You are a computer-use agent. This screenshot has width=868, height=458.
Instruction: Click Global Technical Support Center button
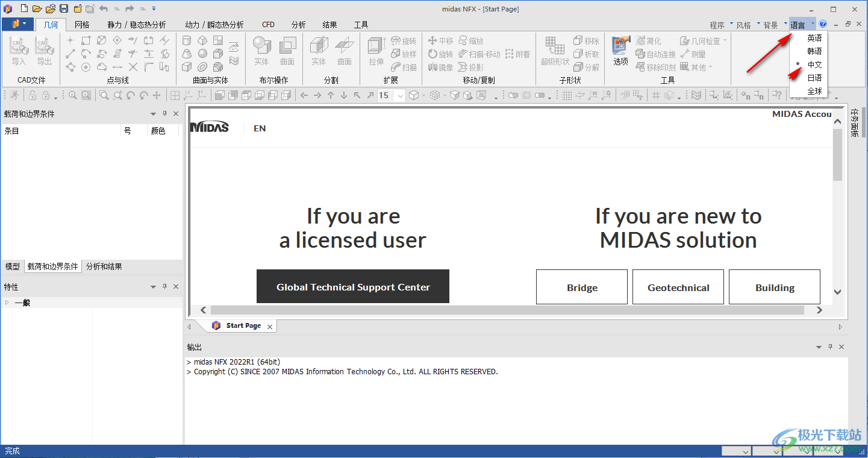[353, 286]
